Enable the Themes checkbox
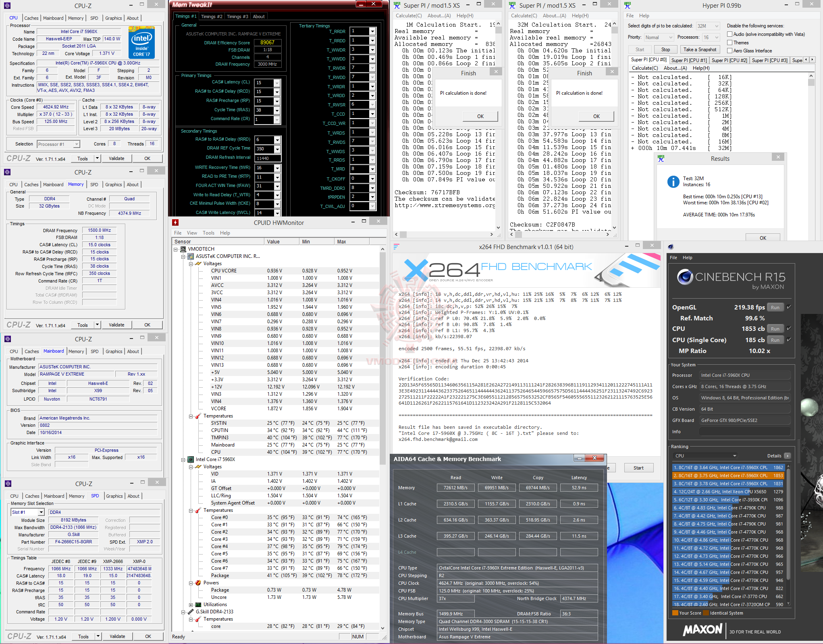 coord(729,42)
